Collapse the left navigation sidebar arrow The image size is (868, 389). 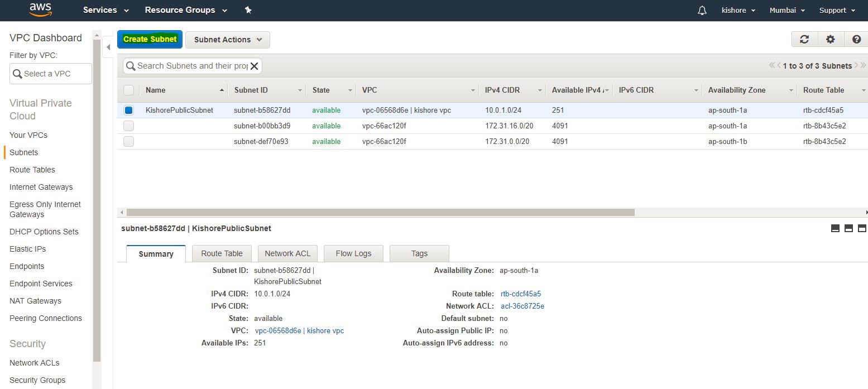108,47
